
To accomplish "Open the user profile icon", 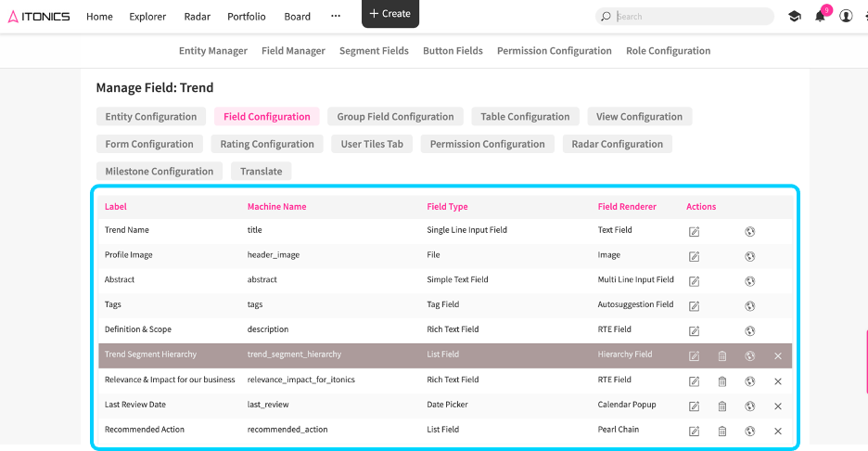I will pos(846,17).
